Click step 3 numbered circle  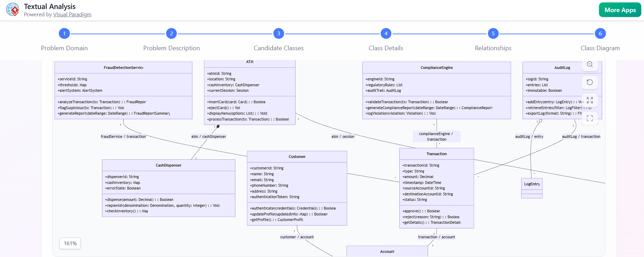click(279, 34)
